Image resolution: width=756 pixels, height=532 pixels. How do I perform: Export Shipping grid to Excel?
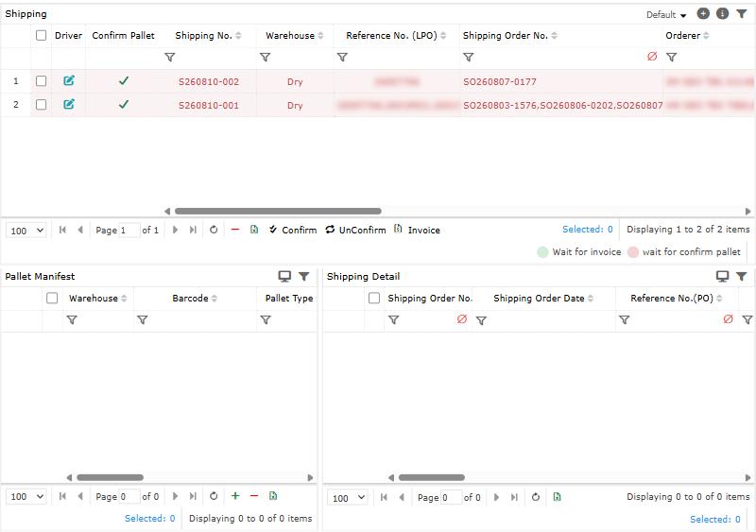[x=254, y=229]
